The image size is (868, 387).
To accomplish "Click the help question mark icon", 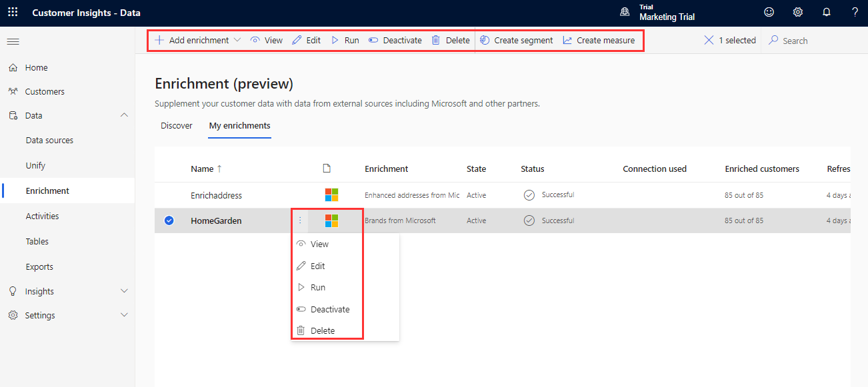I will click(x=855, y=13).
